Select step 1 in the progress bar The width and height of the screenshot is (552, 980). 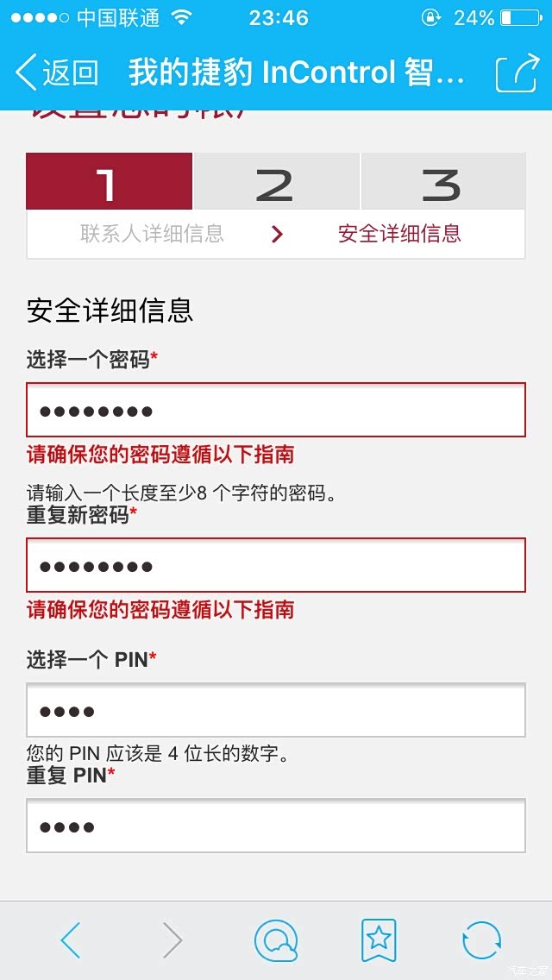108,182
